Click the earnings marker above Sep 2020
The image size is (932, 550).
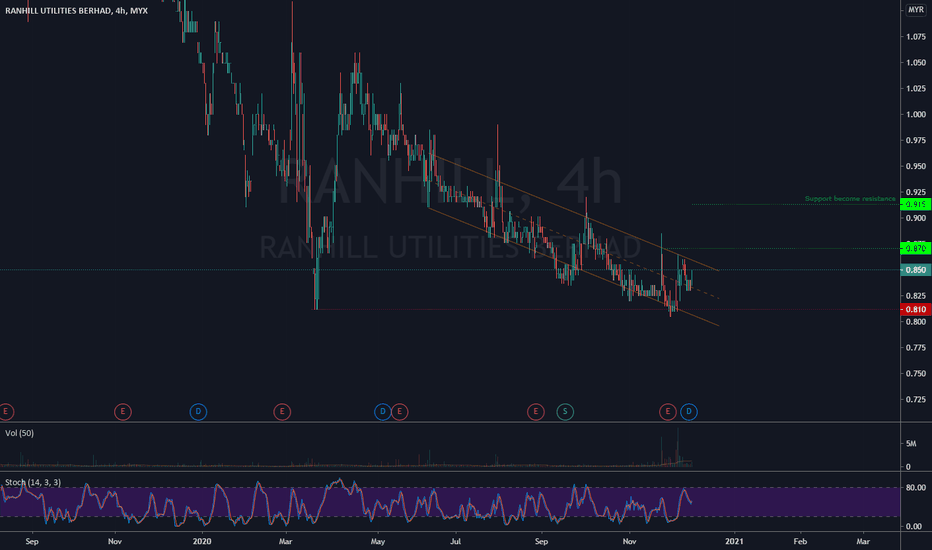pyautogui.click(x=536, y=411)
